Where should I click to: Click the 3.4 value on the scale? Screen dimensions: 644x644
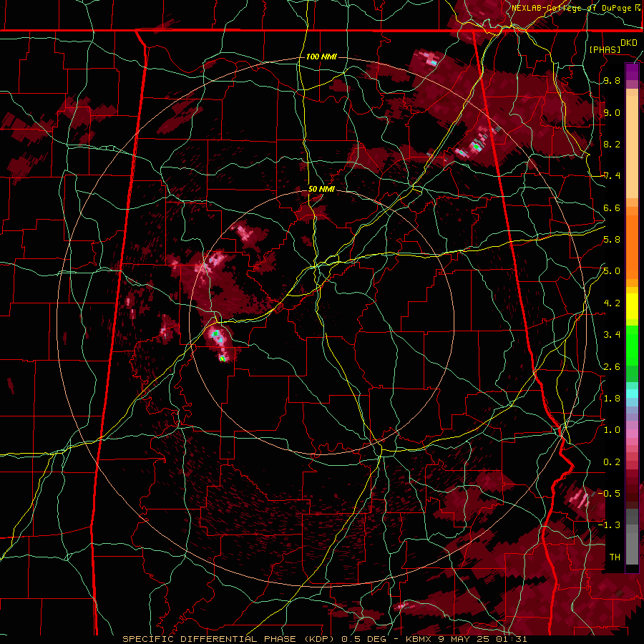612,335
